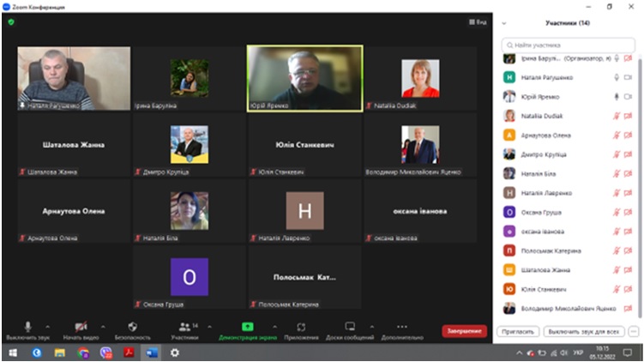Select оксана іванова in the participants list

point(568,232)
